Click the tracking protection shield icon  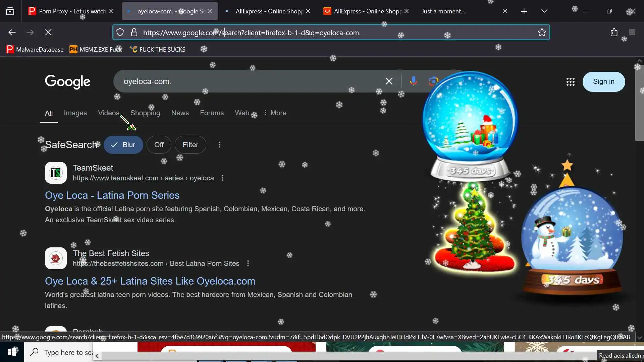tap(120, 33)
